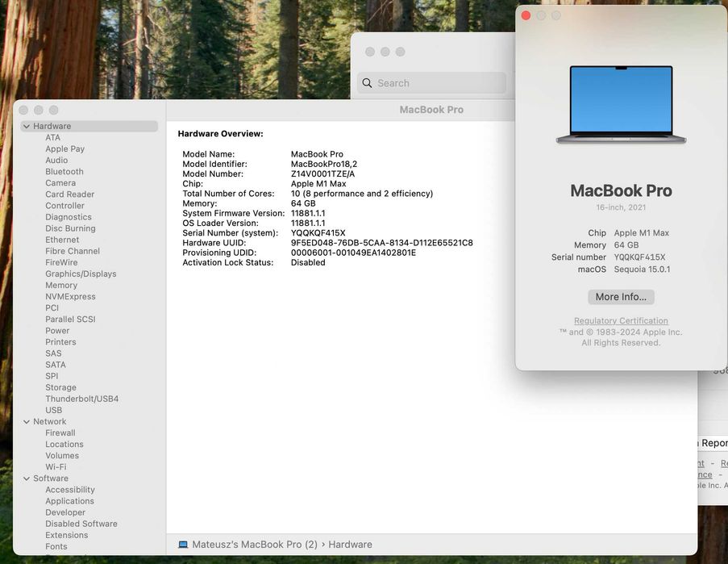Show Thunderbolt/USB4 information

point(82,399)
